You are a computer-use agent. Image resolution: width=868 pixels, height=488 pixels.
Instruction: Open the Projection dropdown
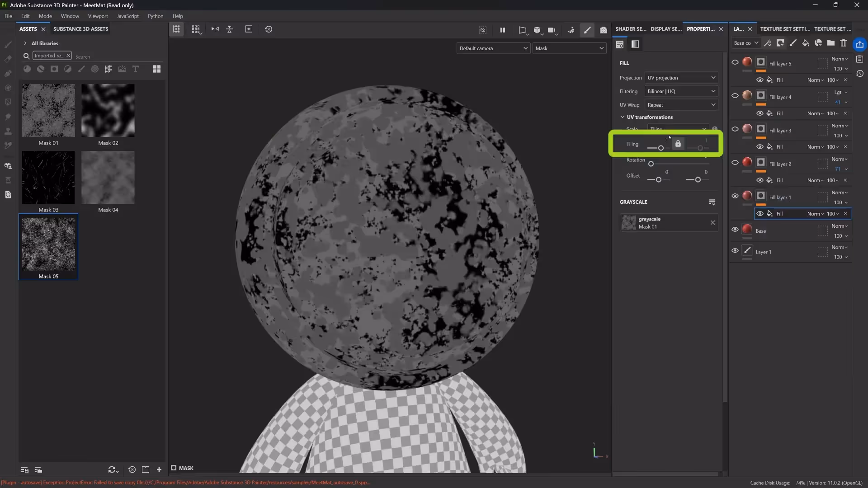tap(681, 78)
